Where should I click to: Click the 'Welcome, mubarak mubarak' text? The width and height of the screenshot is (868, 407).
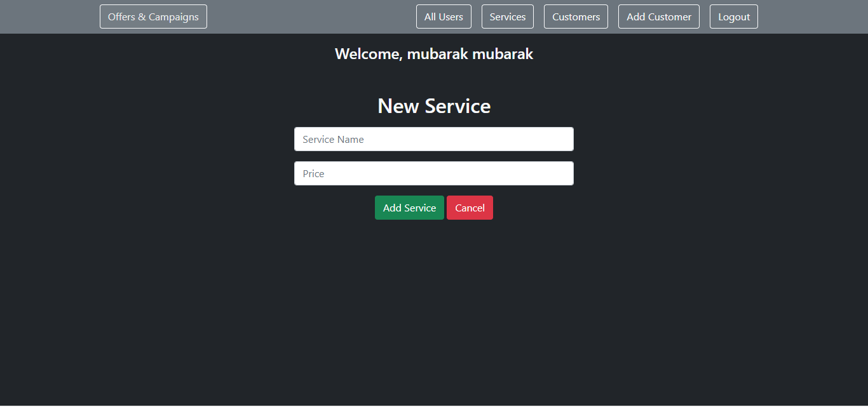tap(434, 54)
